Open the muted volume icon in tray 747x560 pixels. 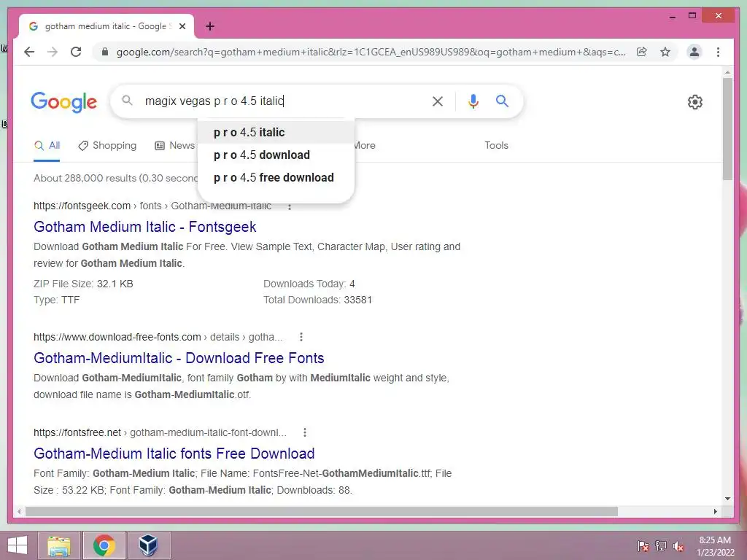click(x=678, y=546)
